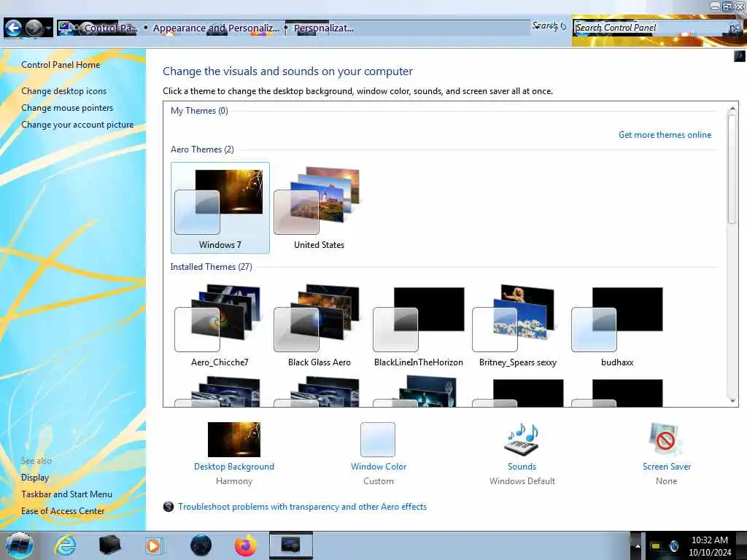747x560 pixels.
Task: Click Control Panel breadcrumb in address bar
Action: click(x=110, y=28)
